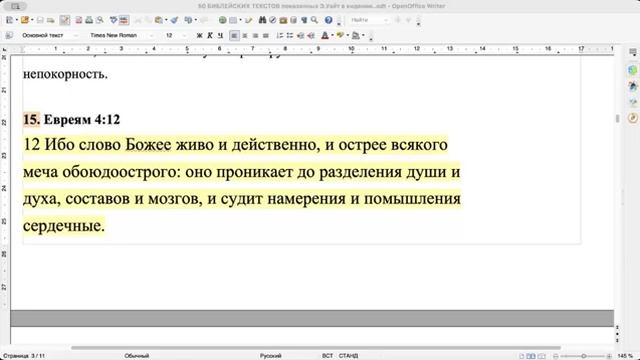
Task: Click page style 'Обычный' in status bar
Action: pos(137,356)
